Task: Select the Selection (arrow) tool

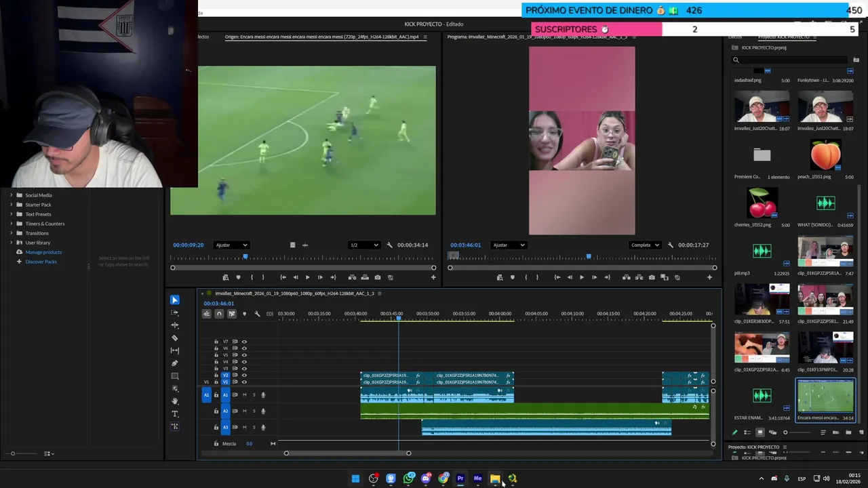Action: tap(174, 300)
